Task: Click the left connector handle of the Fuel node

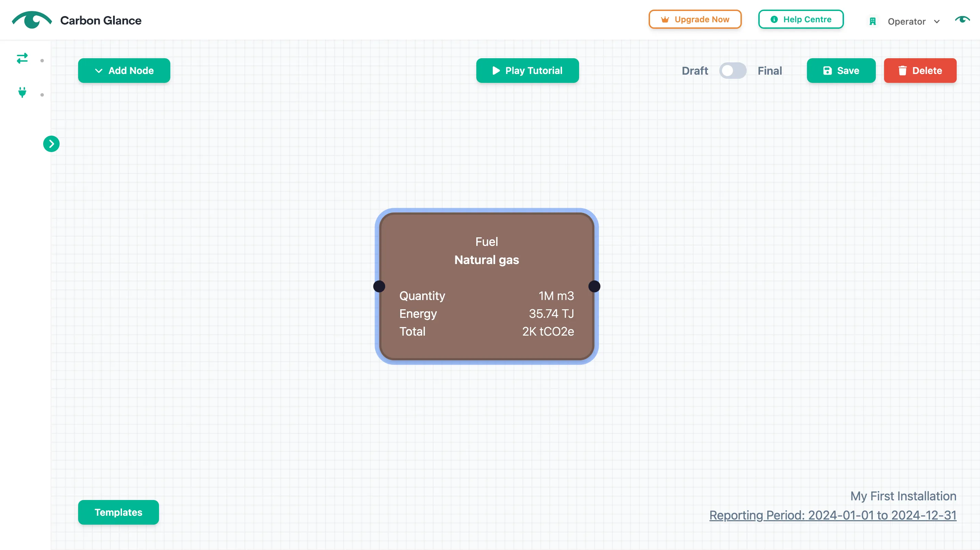Action: (x=379, y=286)
